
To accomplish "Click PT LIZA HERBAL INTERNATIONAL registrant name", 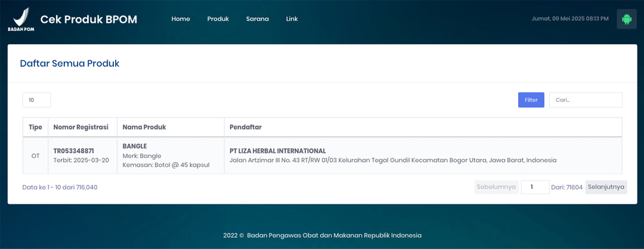I will click(x=278, y=151).
